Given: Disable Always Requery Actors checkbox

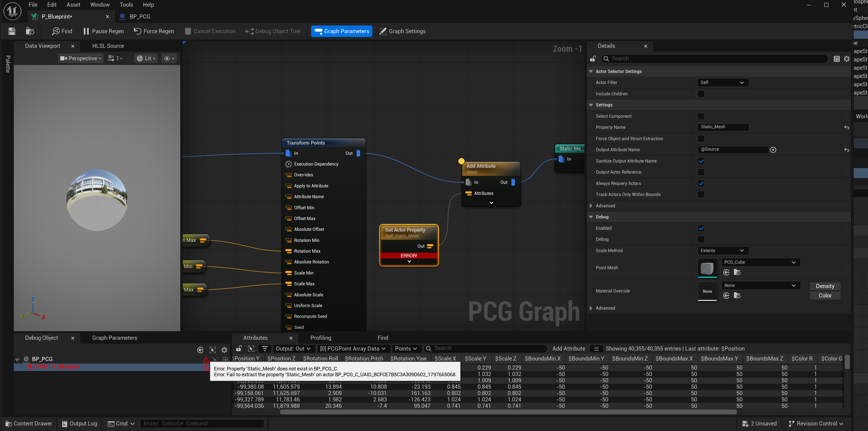Looking at the screenshot, I should 701,183.
